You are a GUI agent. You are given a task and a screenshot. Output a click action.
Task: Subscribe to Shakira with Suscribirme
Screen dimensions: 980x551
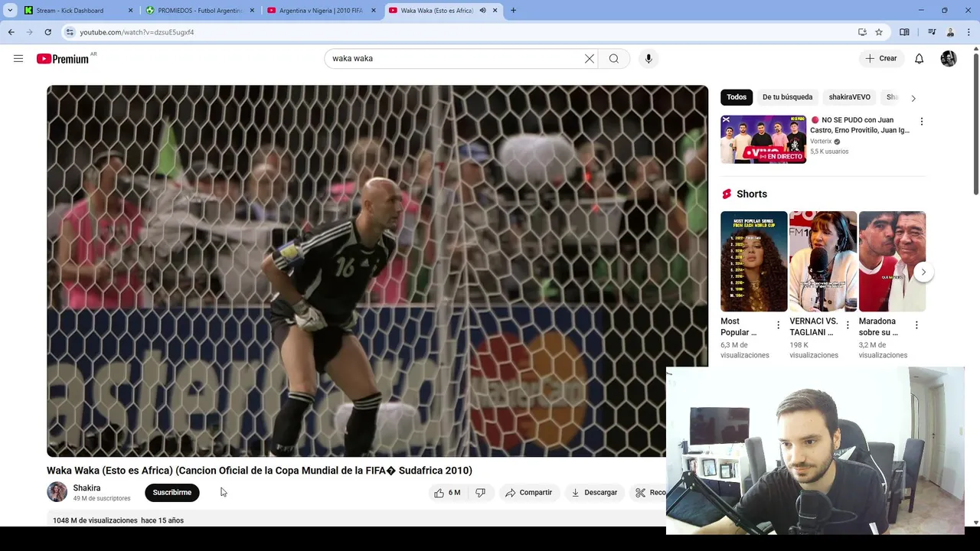tap(172, 493)
